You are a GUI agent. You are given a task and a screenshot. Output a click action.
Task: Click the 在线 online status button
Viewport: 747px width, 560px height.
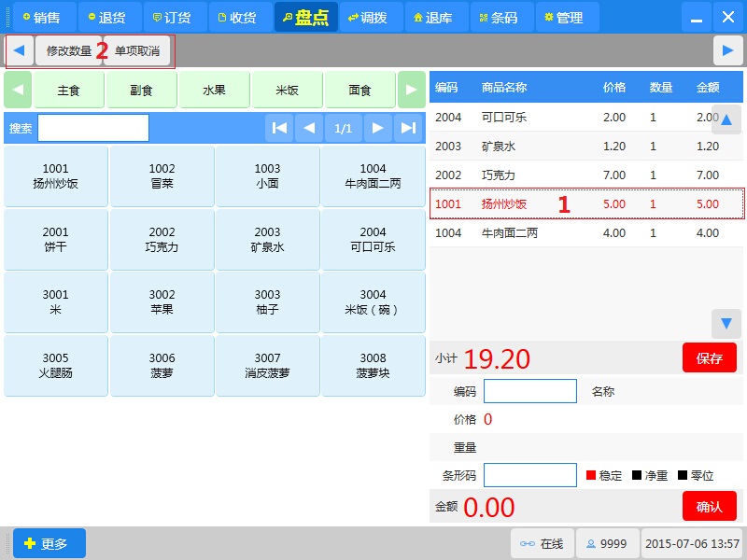pos(543,543)
